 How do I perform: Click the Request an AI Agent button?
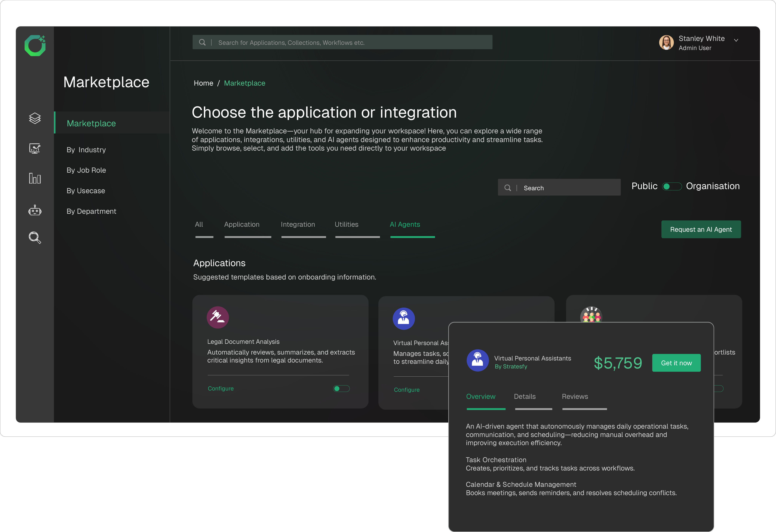[x=701, y=230]
